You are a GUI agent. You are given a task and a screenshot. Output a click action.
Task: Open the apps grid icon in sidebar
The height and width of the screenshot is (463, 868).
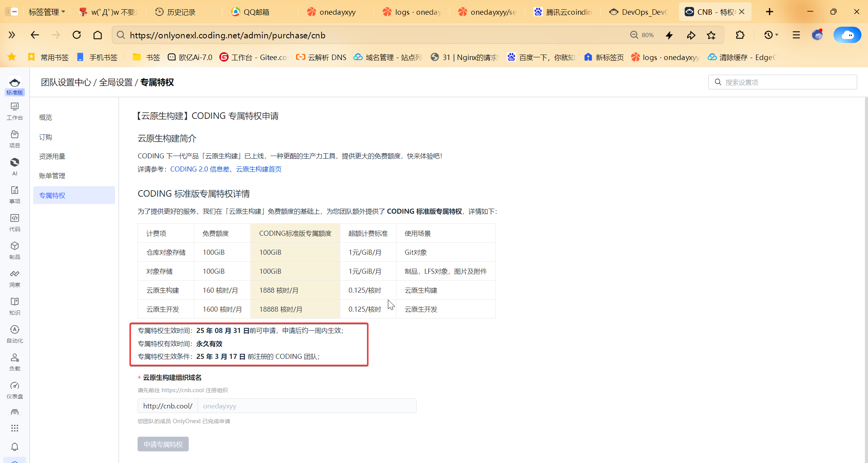(15, 428)
